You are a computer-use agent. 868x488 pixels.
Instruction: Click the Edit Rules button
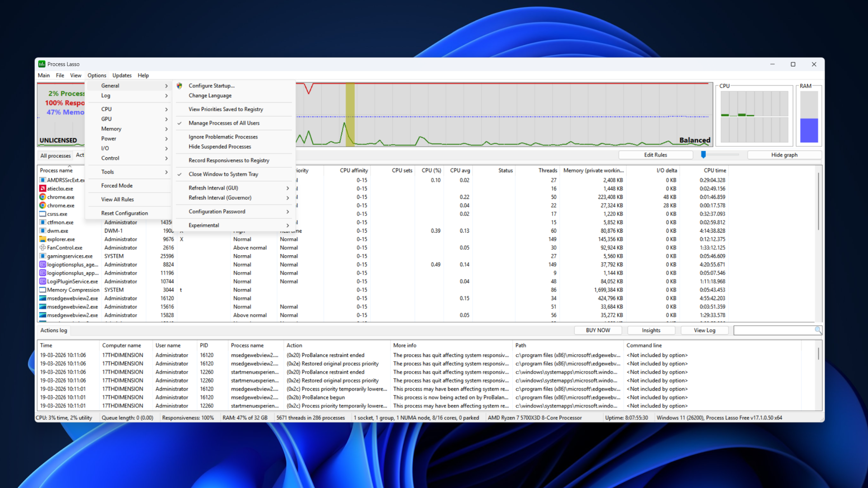click(656, 155)
